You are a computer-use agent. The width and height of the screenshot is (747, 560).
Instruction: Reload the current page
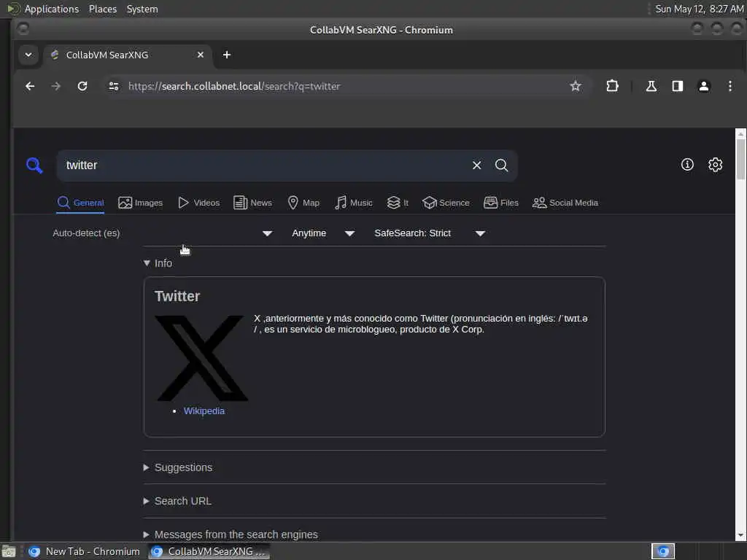click(x=82, y=86)
